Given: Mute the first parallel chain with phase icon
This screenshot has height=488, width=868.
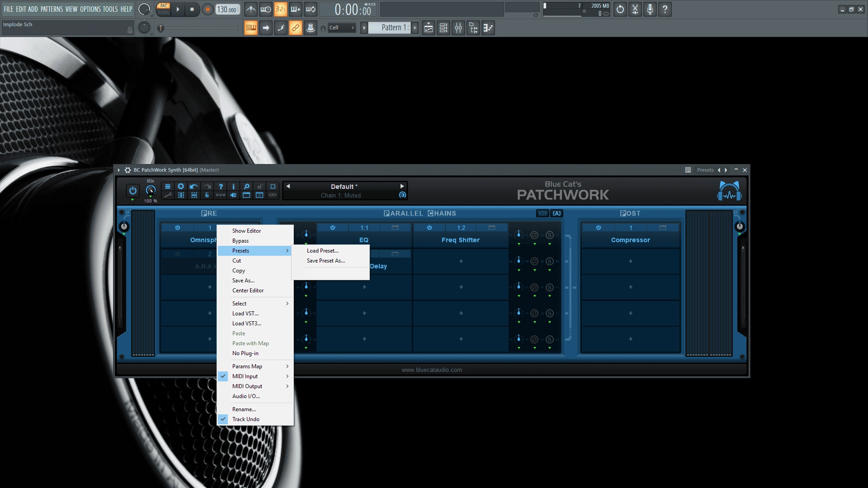Looking at the screenshot, I should click(x=534, y=235).
